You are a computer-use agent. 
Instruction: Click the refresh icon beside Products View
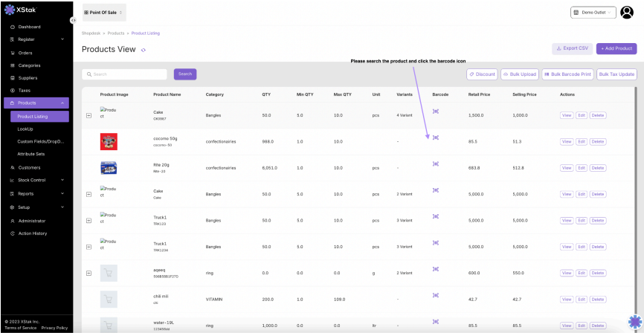144,50
